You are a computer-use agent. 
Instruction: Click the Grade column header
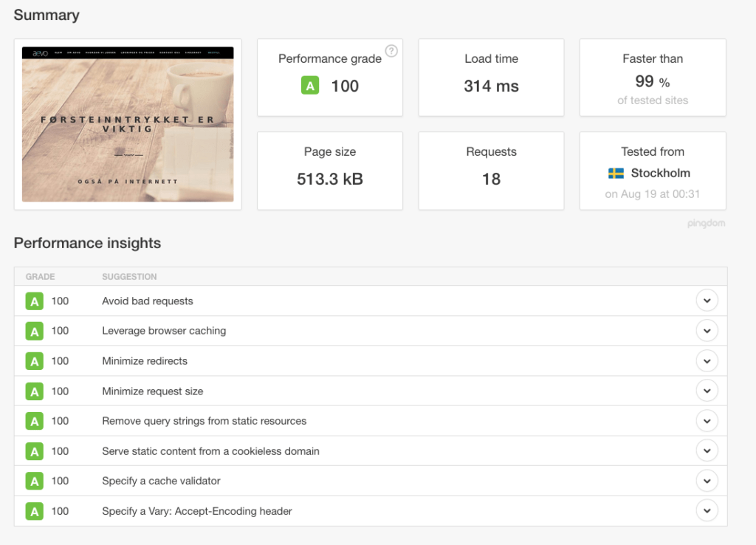41,277
